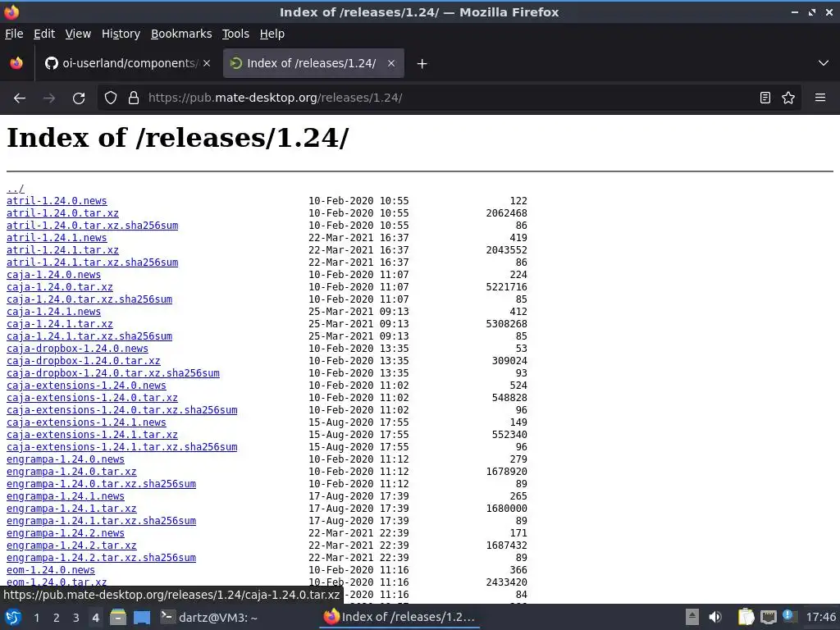Click the URL address bar

pos(449,98)
